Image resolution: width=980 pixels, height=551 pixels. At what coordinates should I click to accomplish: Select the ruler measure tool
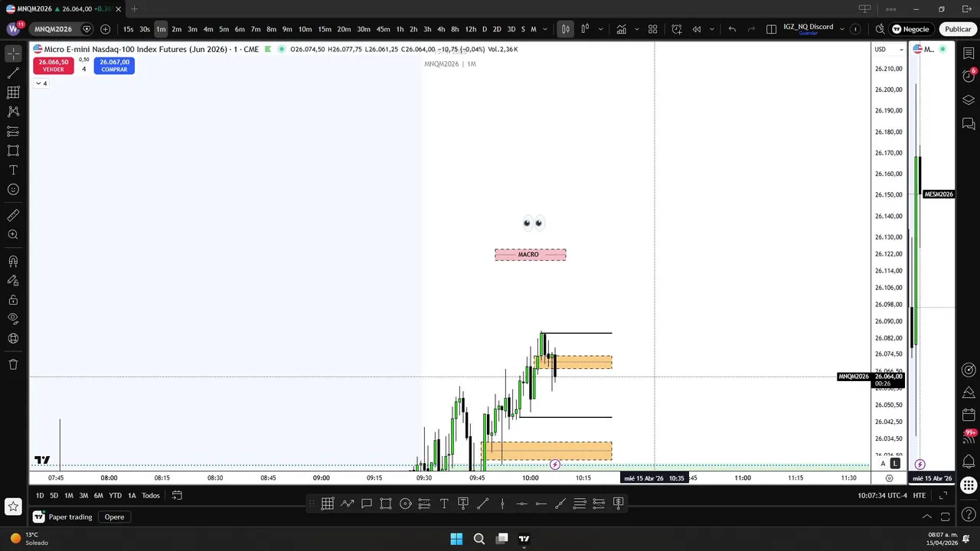pyautogui.click(x=13, y=216)
